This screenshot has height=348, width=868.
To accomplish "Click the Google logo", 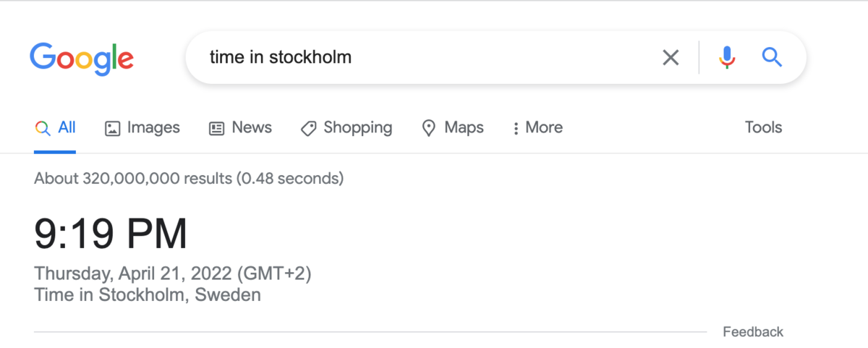I will (81, 57).
